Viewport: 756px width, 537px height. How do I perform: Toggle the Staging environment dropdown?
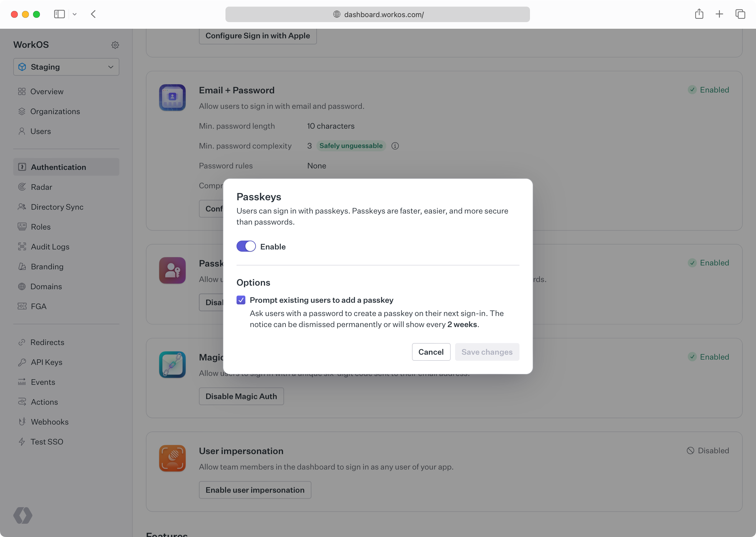tap(66, 67)
